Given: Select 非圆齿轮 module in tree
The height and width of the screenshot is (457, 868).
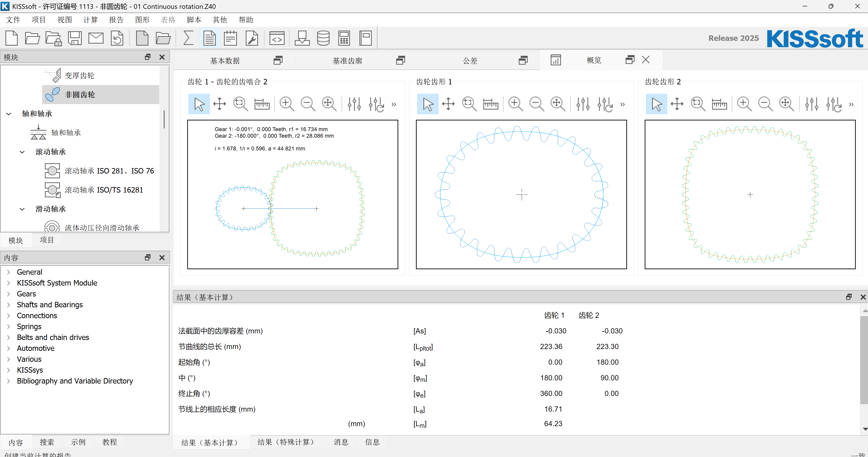Looking at the screenshot, I should point(100,95).
